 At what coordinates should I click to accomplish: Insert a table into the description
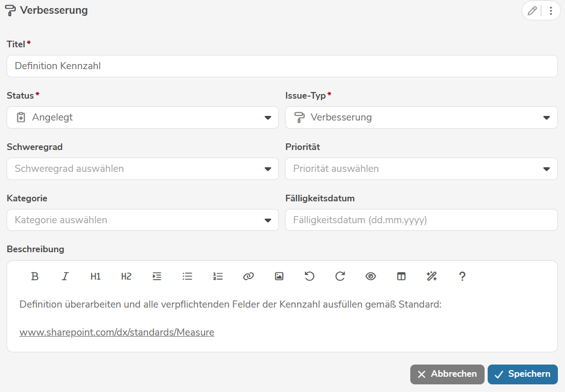point(401,276)
